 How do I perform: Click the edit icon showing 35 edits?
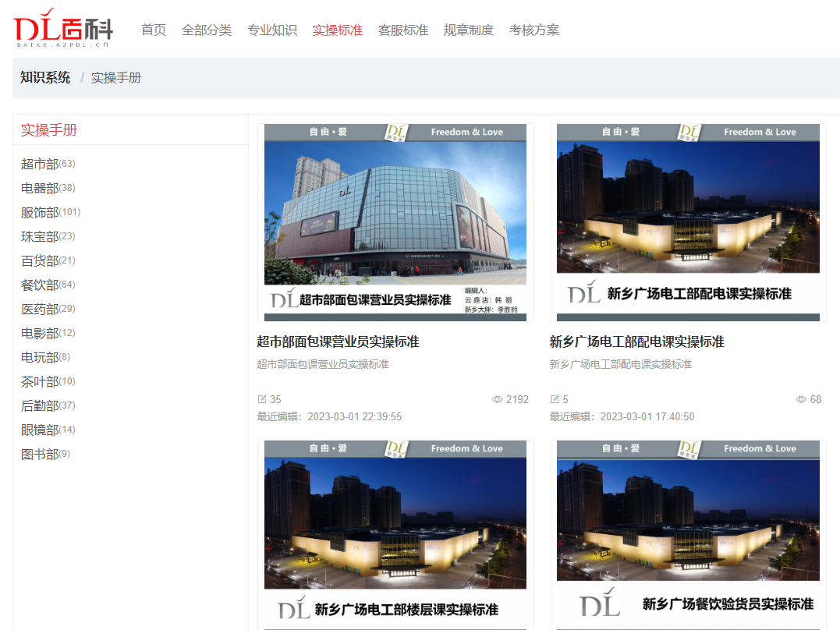click(264, 399)
